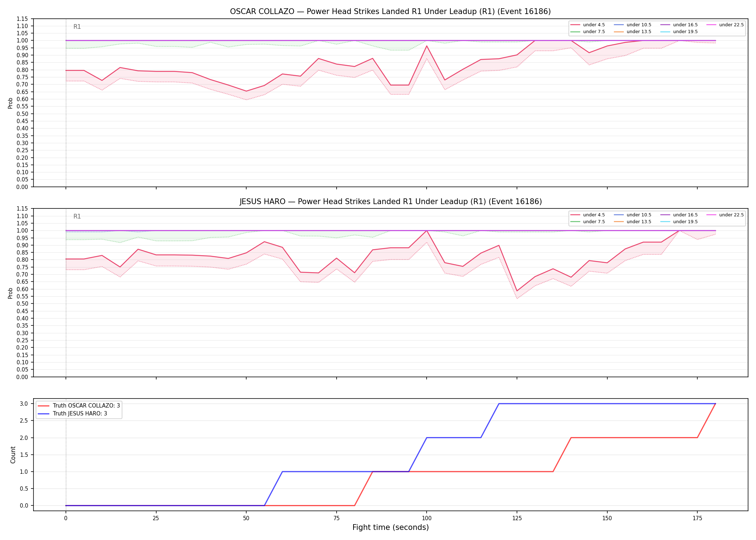The height and width of the screenshot is (540, 756).
Task: Select 'under 7.5' in Oscar Collazo legend
Action: coord(588,32)
